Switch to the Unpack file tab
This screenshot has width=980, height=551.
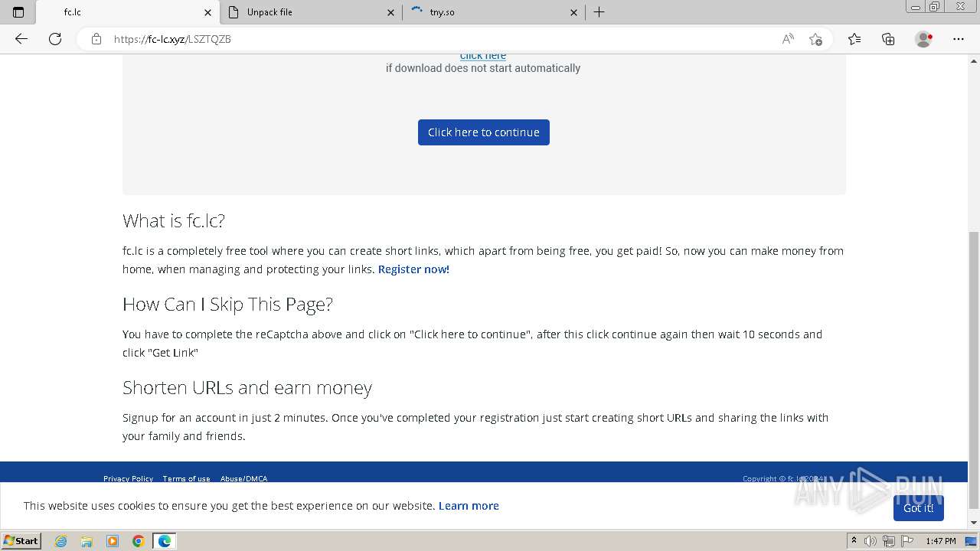[311, 12]
